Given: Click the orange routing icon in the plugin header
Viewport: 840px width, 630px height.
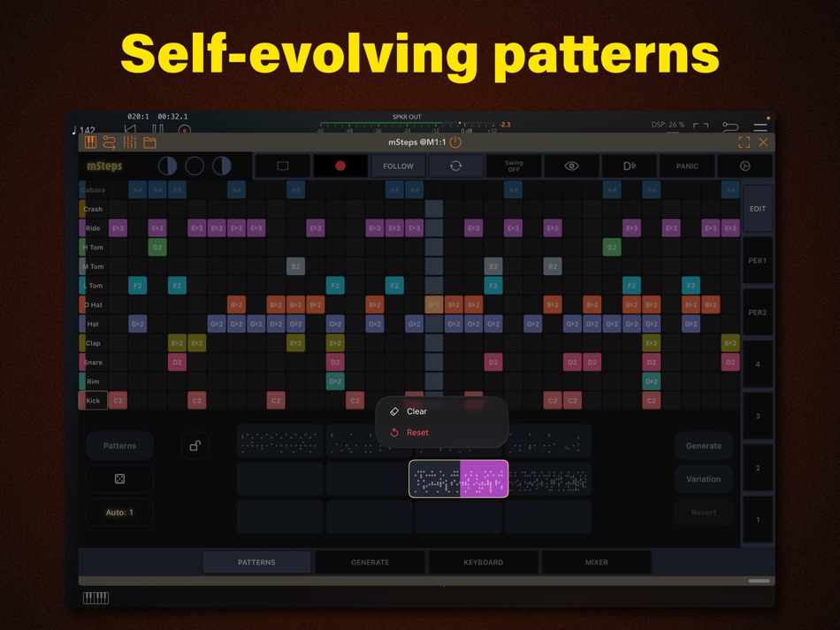Looking at the screenshot, I should [x=110, y=142].
